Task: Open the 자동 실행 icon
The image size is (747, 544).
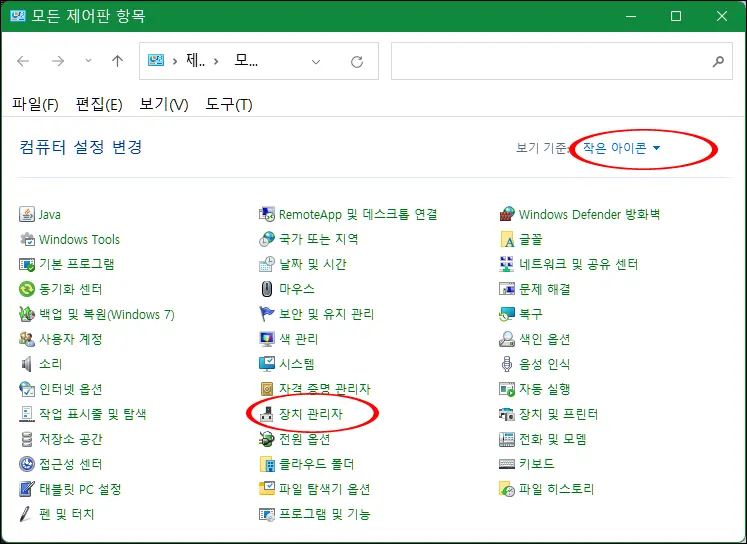Action: 507,389
